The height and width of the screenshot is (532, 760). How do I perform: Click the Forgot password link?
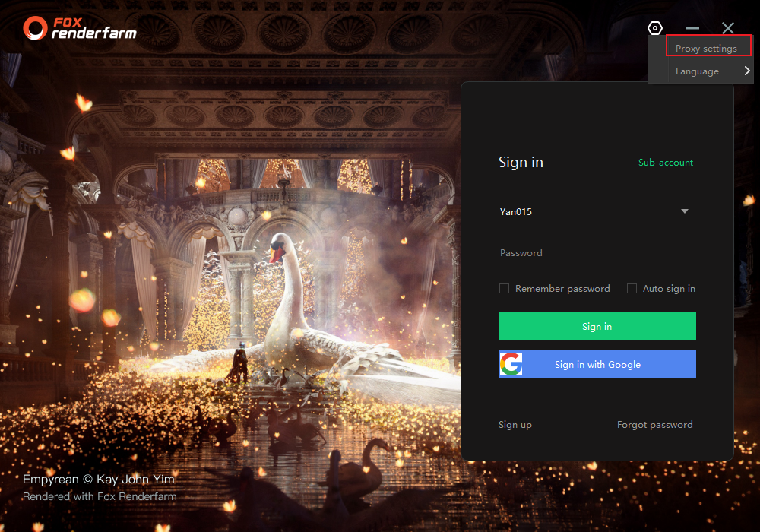(x=655, y=425)
